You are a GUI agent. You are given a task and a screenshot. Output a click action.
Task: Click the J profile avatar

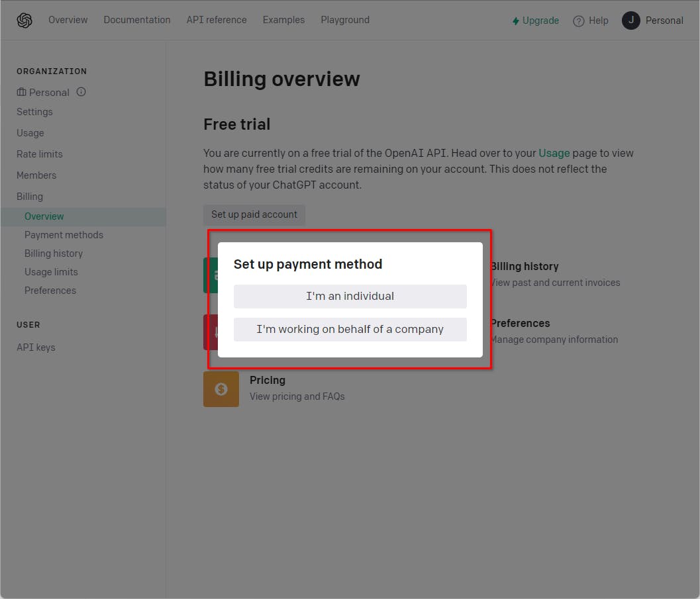(x=631, y=21)
